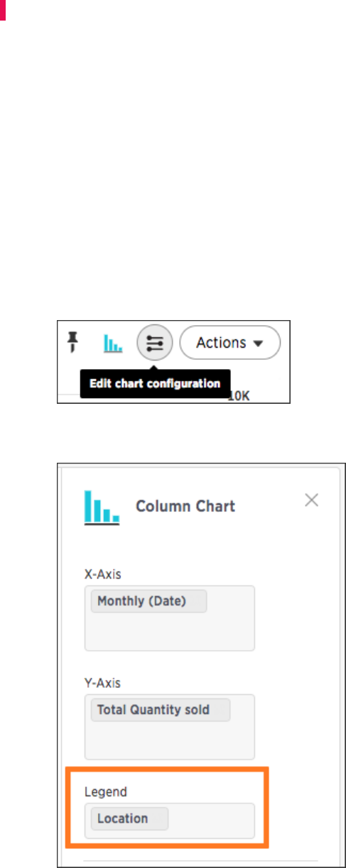
Task: Select the Location chip in Legend
Action: coord(129,818)
